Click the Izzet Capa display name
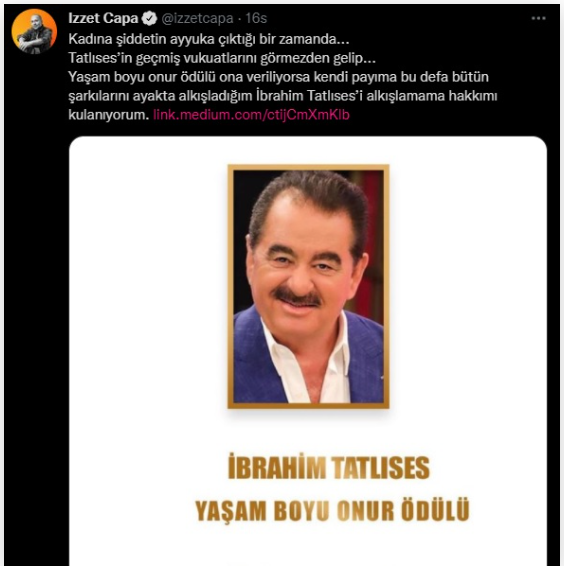Image resolution: width=564 pixels, height=566 pixels. click(x=103, y=18)
